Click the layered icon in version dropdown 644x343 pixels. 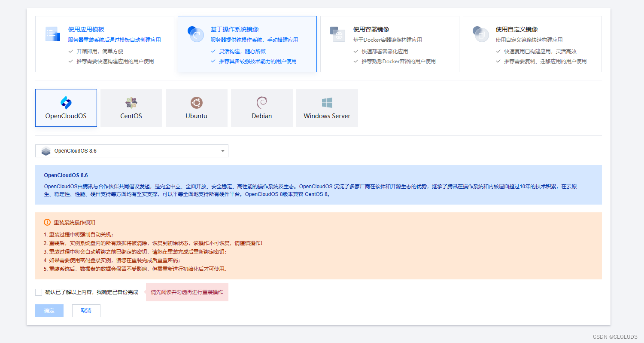pos(46,151)
